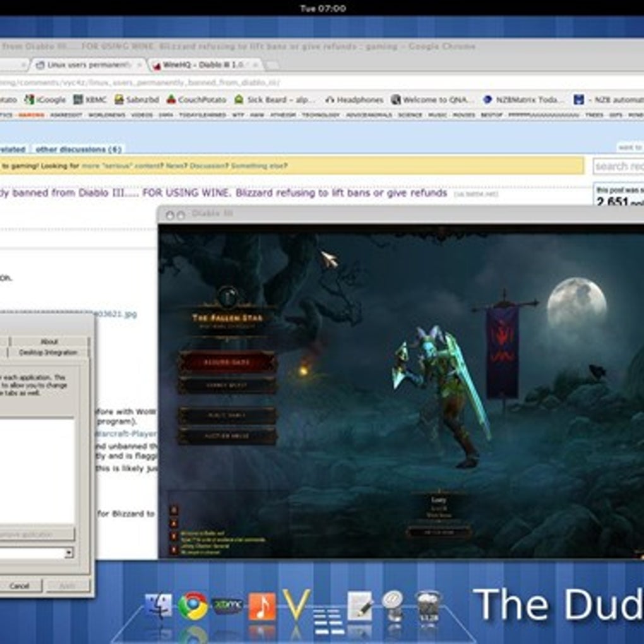The height and width of the screenshot is (644, 644).
Task: Click Cancel in Wine configuration
Action: [x=20, y=585]
